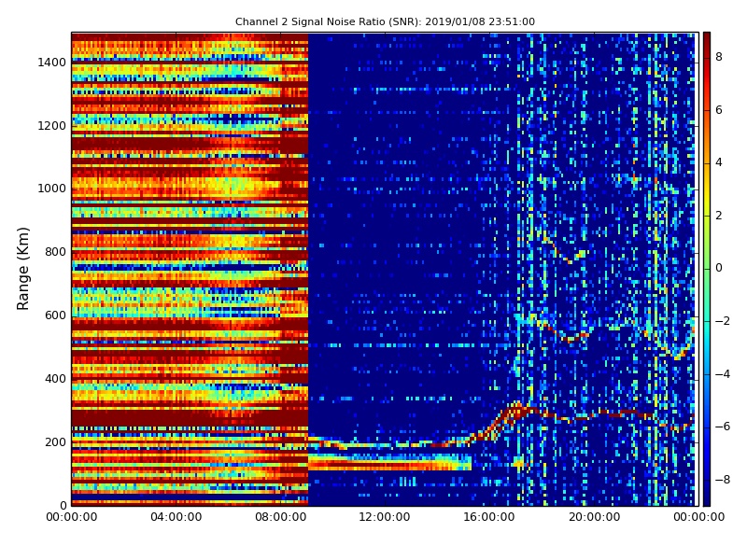Viewport: 747px width, 560px height.
Task: Click the bright yellow-red echo band below 200 km around 12:00
Action: click(x=389, y=462)
